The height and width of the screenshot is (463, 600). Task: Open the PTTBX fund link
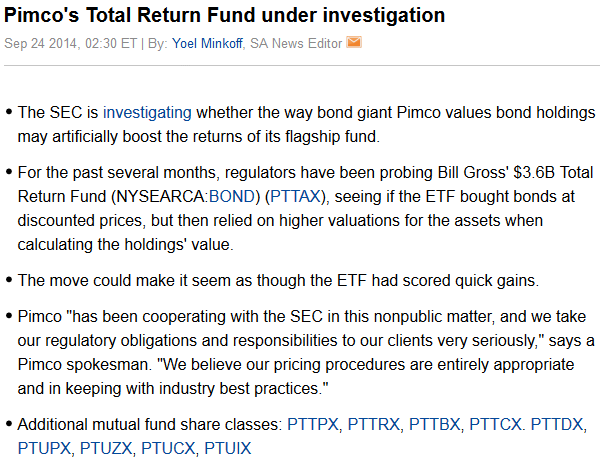[435, 424]
